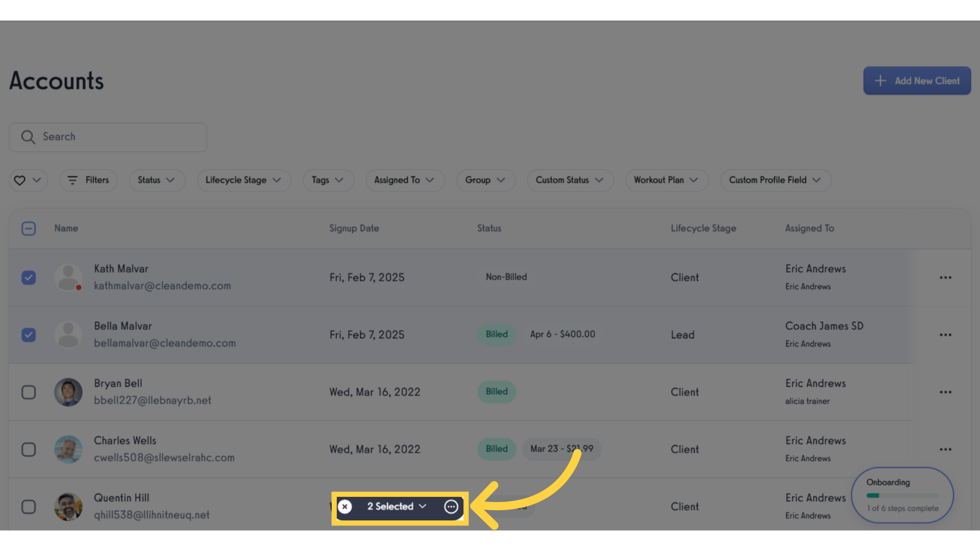Image resolution: width=980 pixels, height=551 pixels.
Task: Click Bryan Bell's profile photo
Action: [x=68, y=392]
